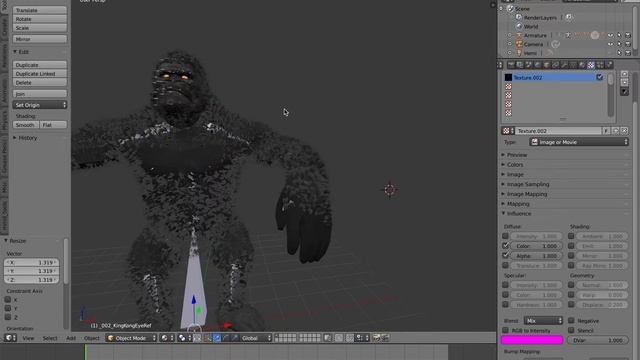Check the X constraint axis checkbox
The height and width of the screenshot is (360, 640).
(x=8, y=300)
